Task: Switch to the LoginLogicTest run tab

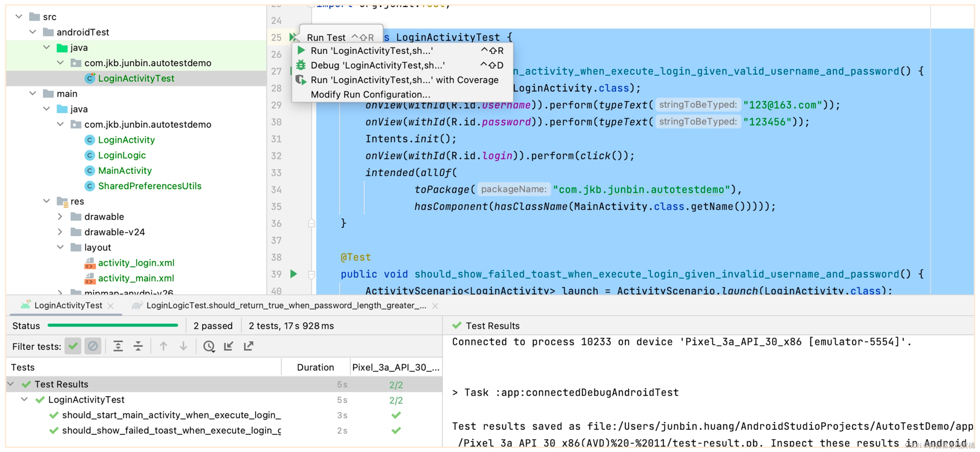Action: [286, 306]
